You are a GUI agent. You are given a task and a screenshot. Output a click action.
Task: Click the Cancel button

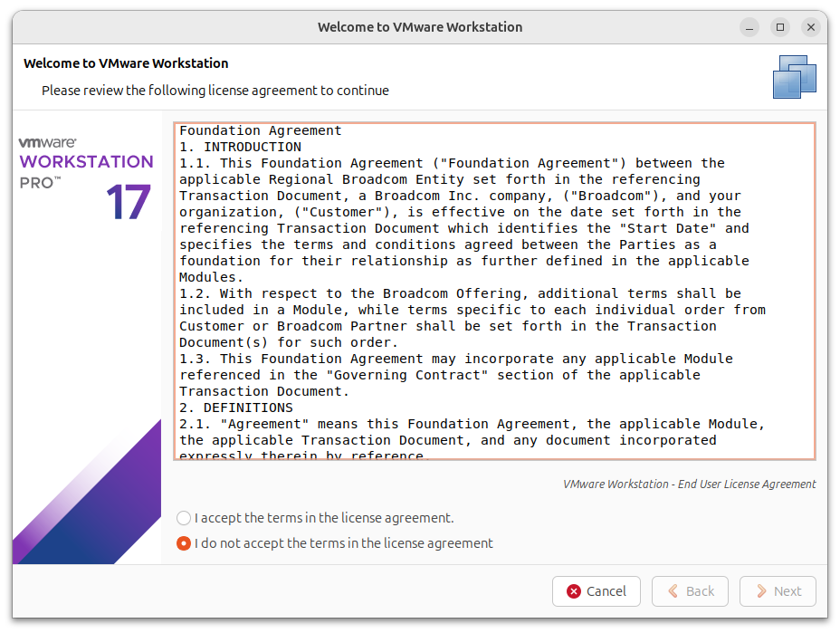pos(597,591)
